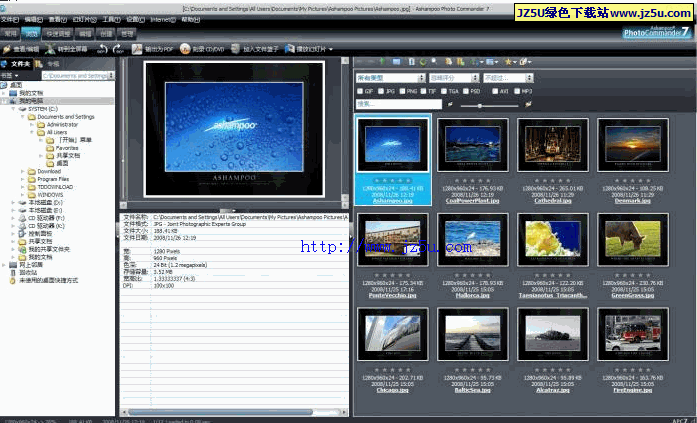
Task: Adjust the thumbnail size slider
Action: click(480, 106)
